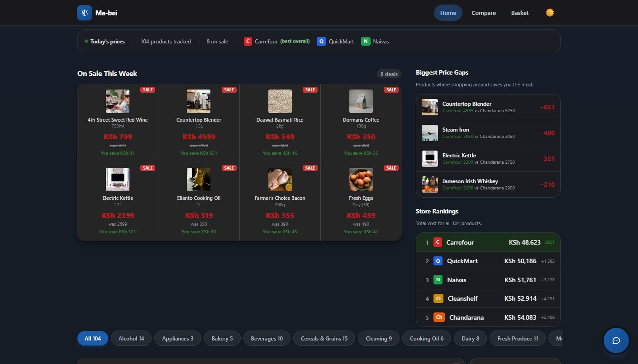The image size is (638, 364).
Task: Click the −400 Steam Iron gap value
Action: [547, 133]
